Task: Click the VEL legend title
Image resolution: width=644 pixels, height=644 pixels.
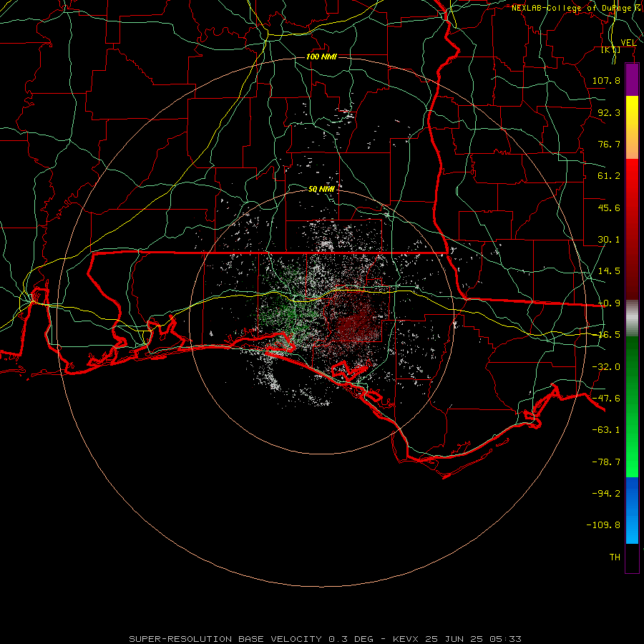Action: coord(628,43)
